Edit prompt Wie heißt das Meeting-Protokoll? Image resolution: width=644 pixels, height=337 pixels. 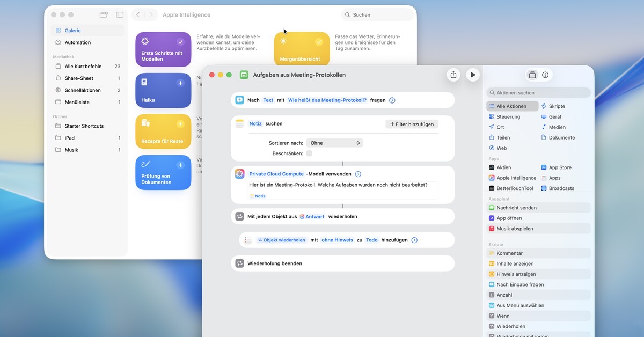click(327, 100)
